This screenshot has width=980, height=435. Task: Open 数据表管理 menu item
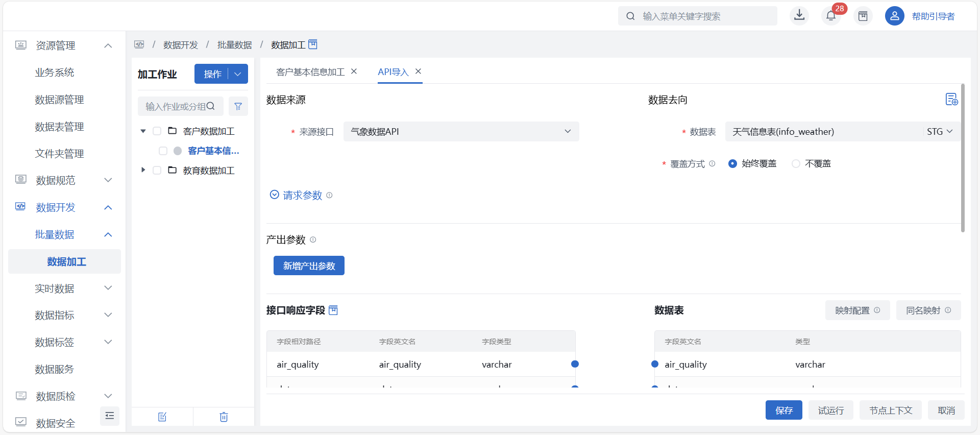(x=59, y=127)
